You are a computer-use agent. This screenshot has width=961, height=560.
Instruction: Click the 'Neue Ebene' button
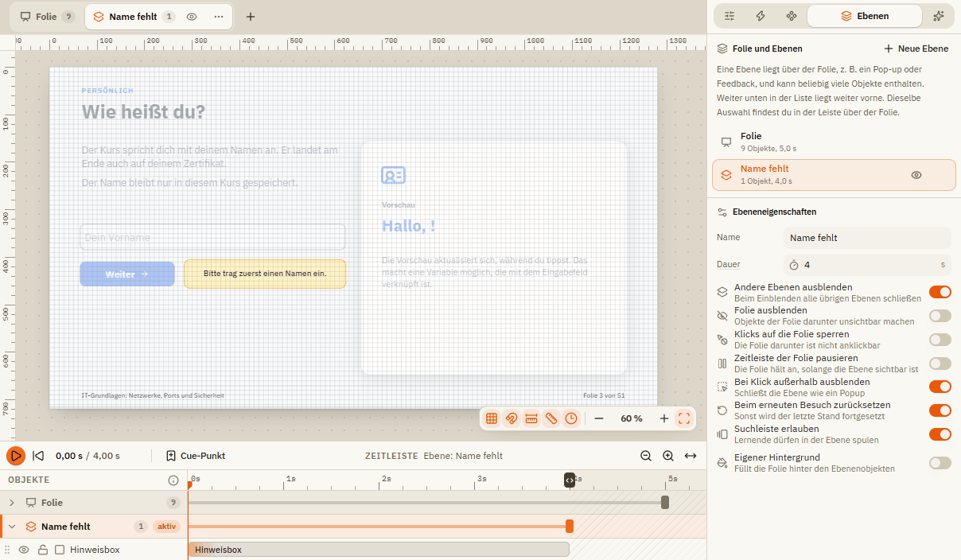click(916, 49)
